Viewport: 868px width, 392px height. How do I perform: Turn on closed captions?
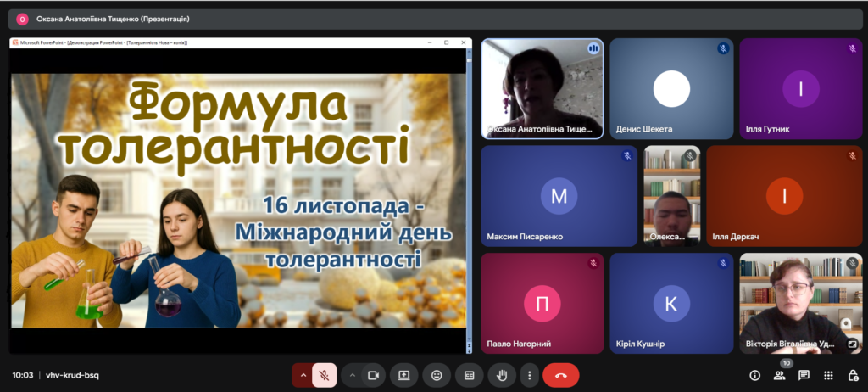469,375
